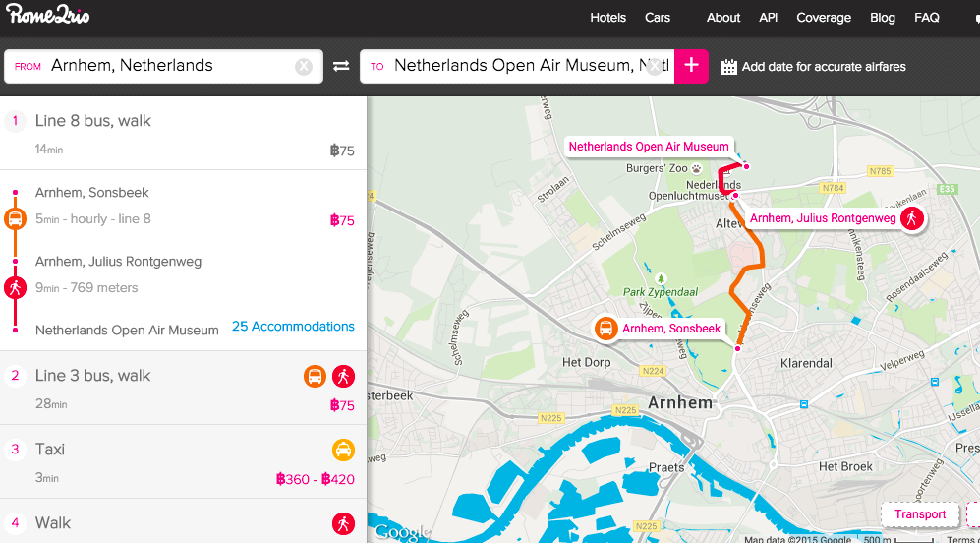980x543 pixels.
Task: Select 'Add date for accurate airfares'
Action: point(824,67)
